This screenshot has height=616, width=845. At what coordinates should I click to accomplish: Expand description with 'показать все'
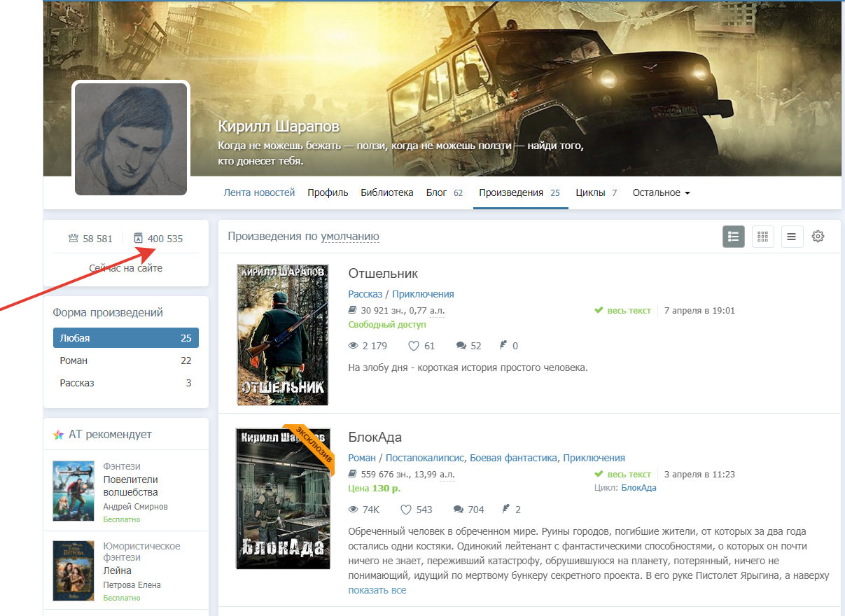377,590
